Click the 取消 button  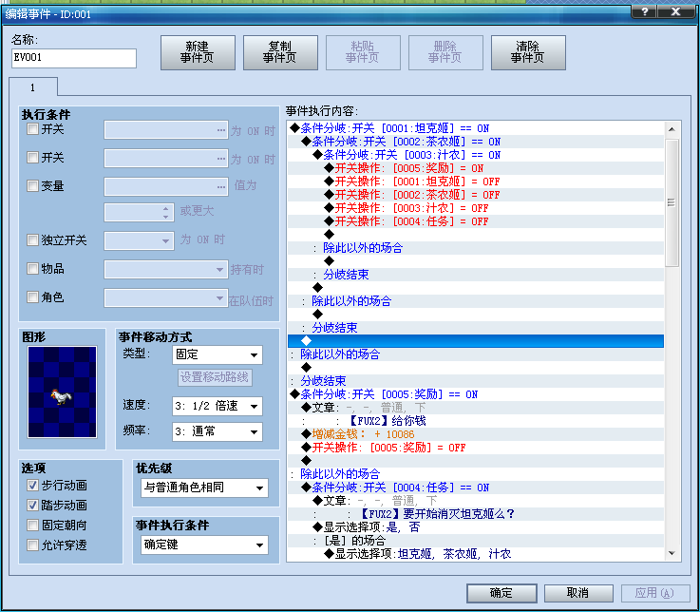click(x=578, y=593)
